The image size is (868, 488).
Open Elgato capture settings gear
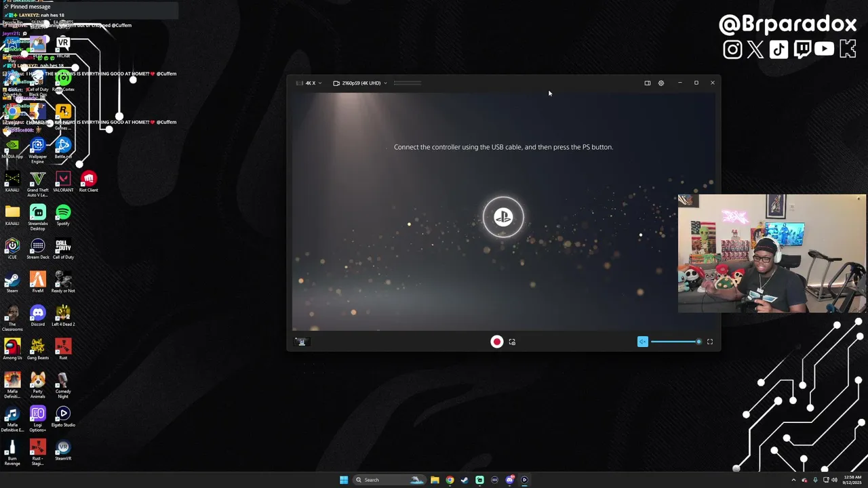(661, 83)
